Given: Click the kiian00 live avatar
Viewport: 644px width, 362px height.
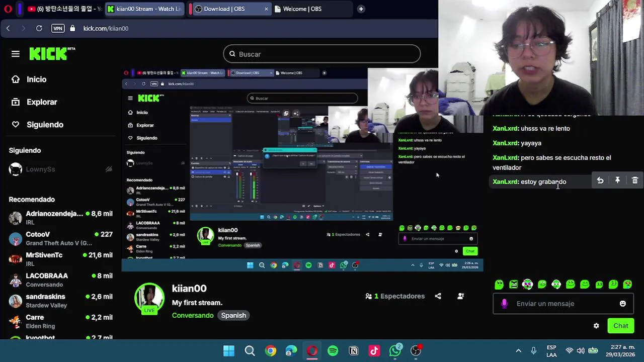Looking at the screenshot, I should tap(149, 299).
